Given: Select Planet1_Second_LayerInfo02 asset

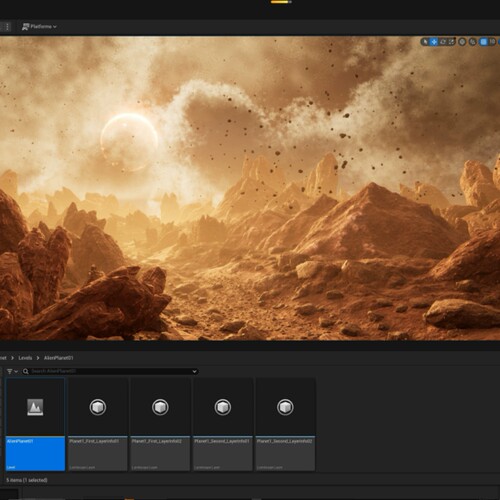Looking at the screenshot, I should pos(285,424).
